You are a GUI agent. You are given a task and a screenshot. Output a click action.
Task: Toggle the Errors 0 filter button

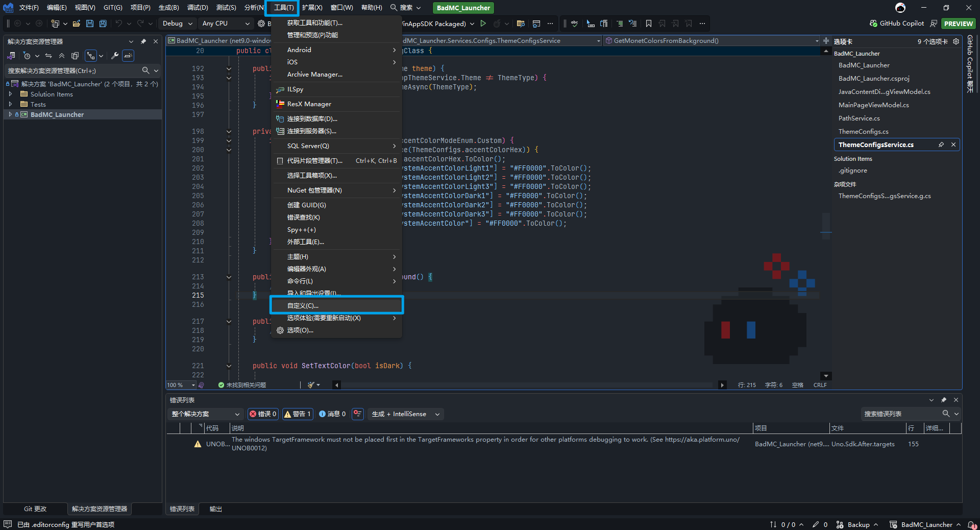point(263,414)
